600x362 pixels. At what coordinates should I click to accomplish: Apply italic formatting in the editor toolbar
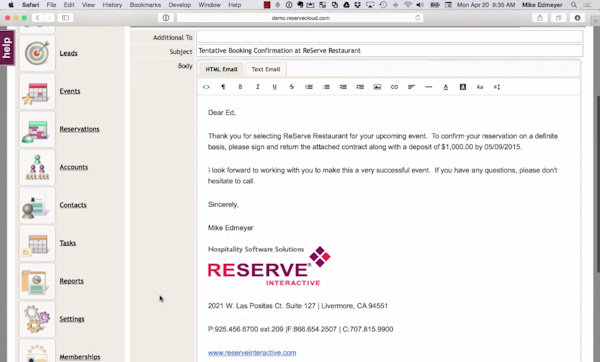pos(258,87)
